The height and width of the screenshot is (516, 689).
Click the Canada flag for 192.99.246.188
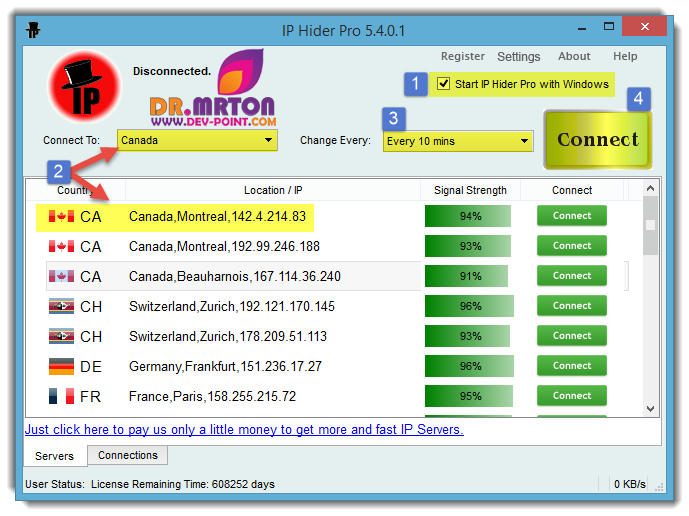[x=61, y=246]
